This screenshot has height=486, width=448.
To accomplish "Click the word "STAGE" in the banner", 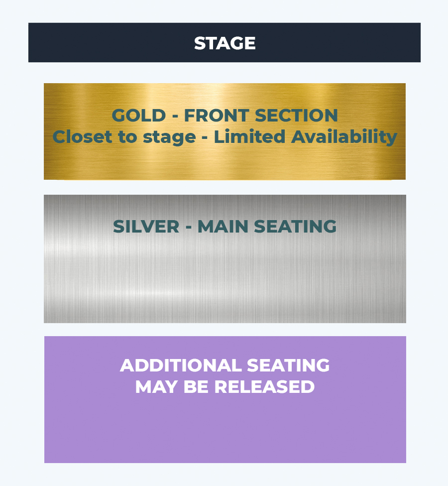I will [224, 43].
